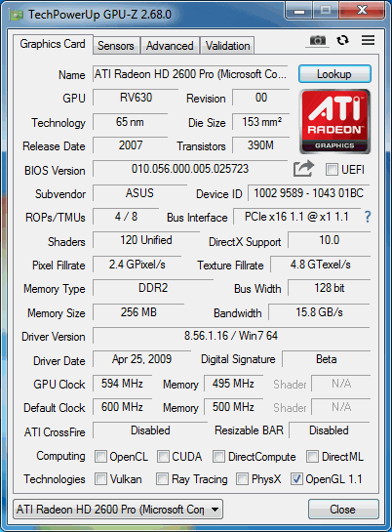The image size is (392, 532).
Task: Click the BIOS Version text field
Action: (x=190, y=169)
